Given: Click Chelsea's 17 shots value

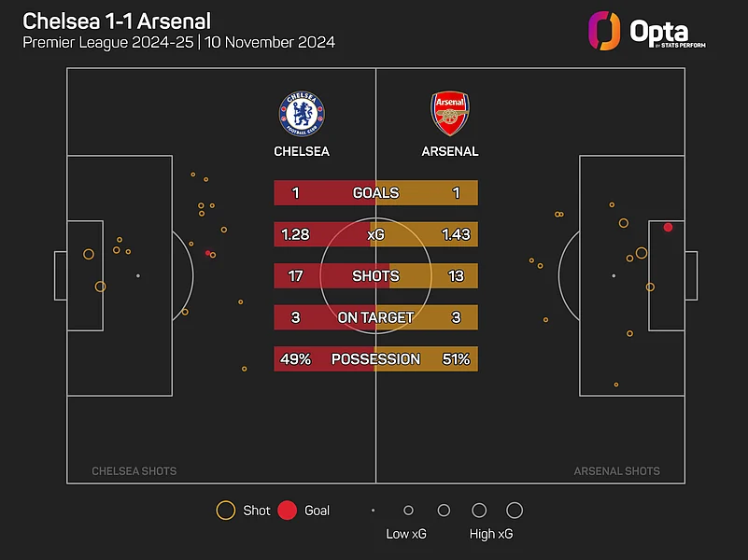Looking at the screenshot, I should click(295, 276).
